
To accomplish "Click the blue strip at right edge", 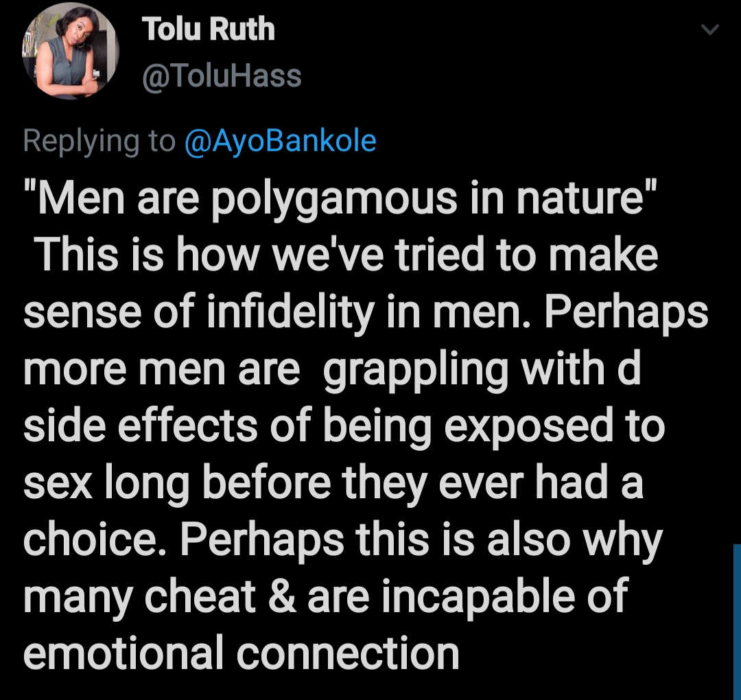I will [737, 622].
